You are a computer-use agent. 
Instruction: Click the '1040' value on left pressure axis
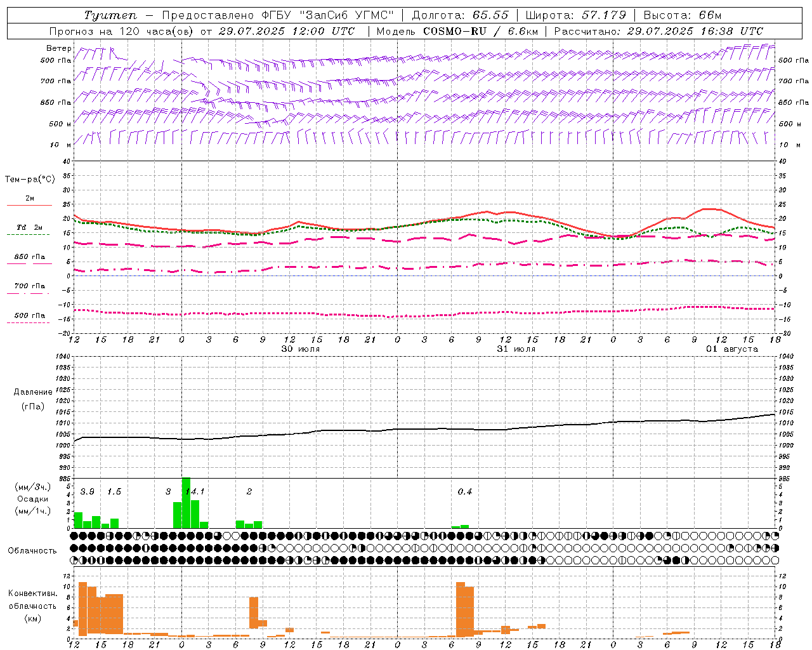tap(63, 356)
